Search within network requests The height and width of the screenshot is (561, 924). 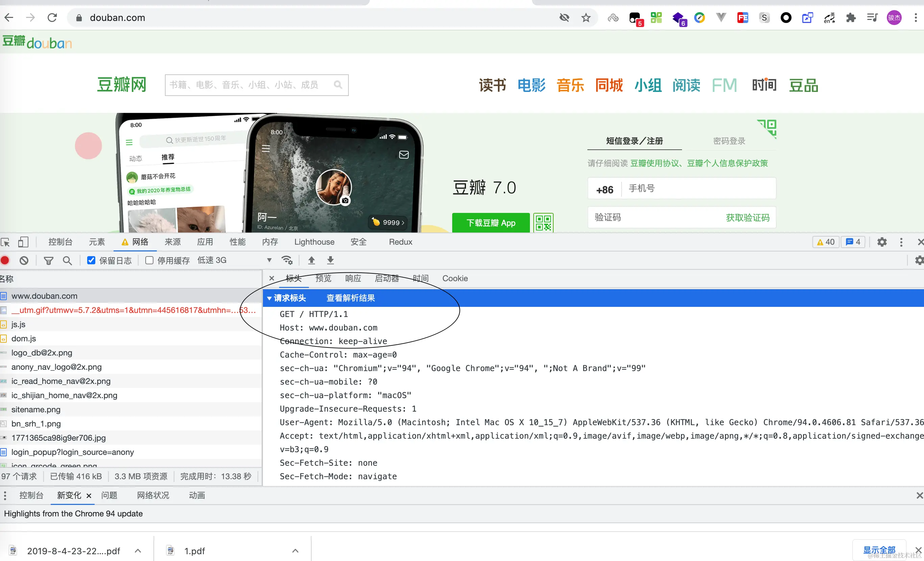coord(68,260)
